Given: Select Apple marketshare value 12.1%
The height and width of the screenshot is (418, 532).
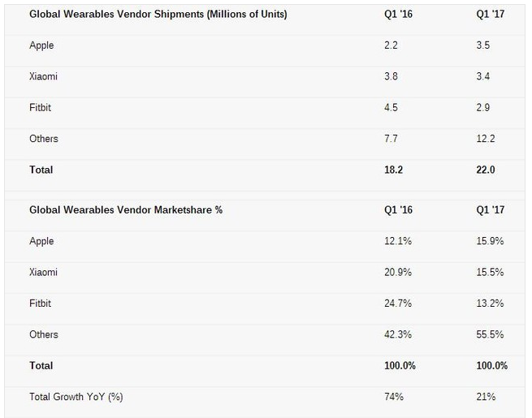Looking at the screenshot, I should click(398, 241).
